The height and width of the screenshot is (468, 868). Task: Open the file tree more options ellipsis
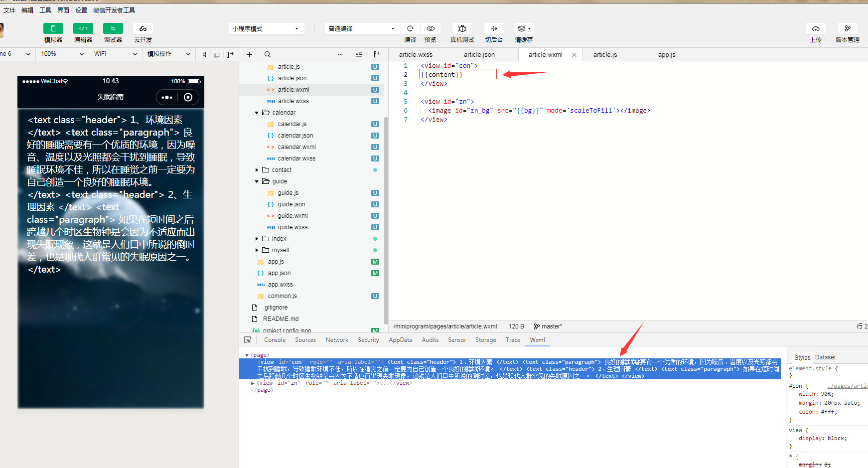340,54
